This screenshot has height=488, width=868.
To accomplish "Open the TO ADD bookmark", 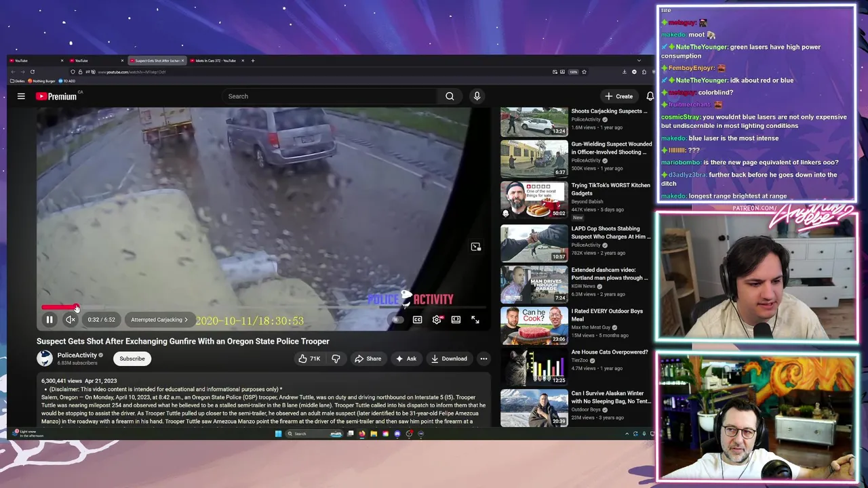I will coord(68,81).
